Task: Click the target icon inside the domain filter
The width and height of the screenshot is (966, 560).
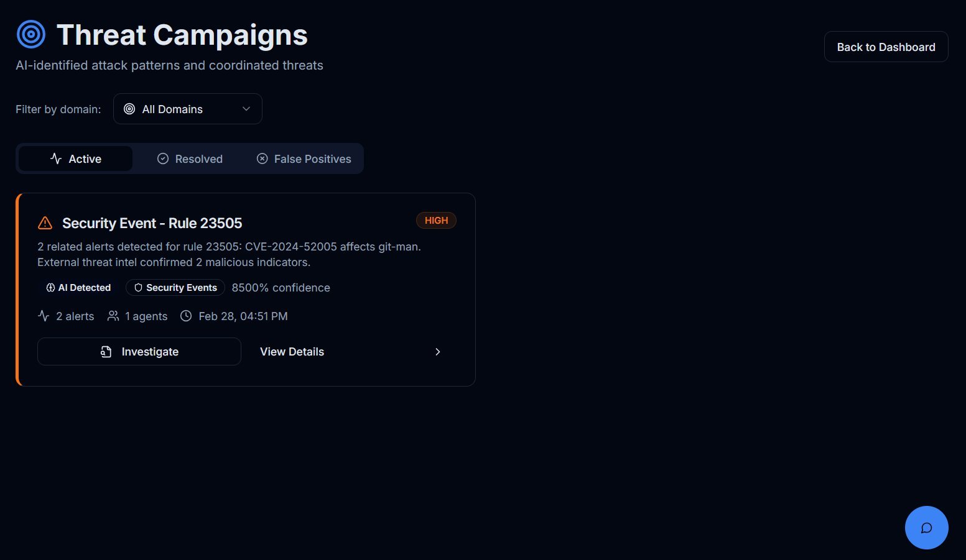Action: tap(129, 109)
